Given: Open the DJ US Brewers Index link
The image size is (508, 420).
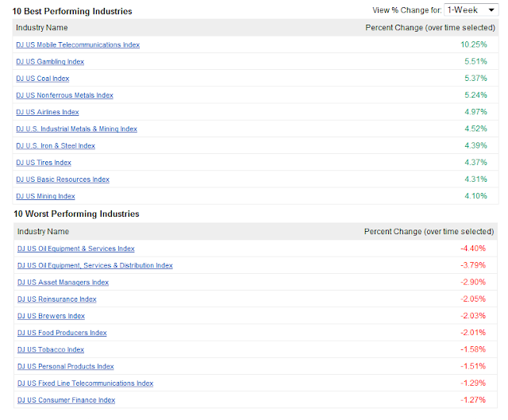Looking at the screenshot, I should point(52,316).
